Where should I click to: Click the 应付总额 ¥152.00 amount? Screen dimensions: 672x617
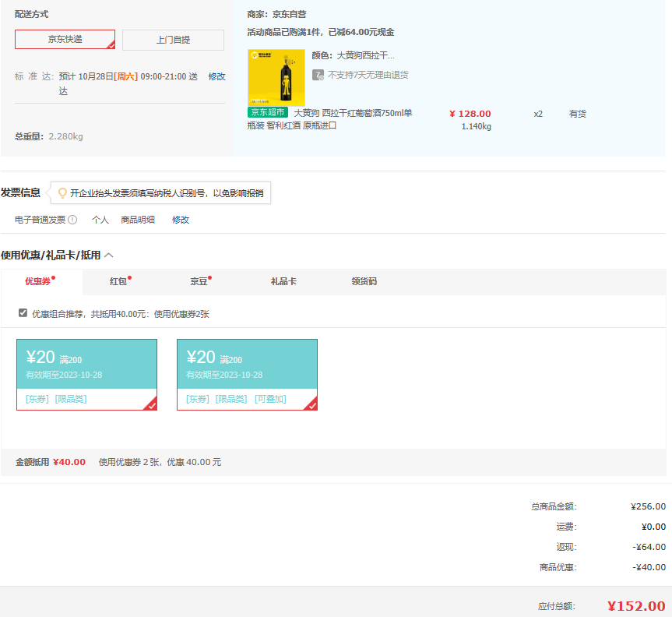tap(636, 606)
